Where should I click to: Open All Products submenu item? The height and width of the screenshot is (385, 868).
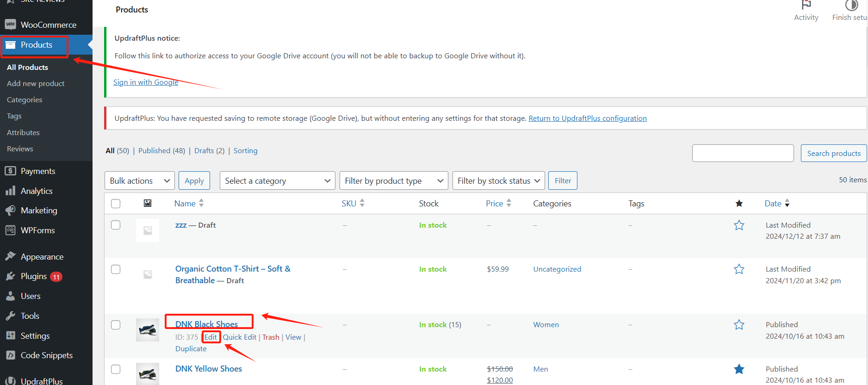coord(27,67)
